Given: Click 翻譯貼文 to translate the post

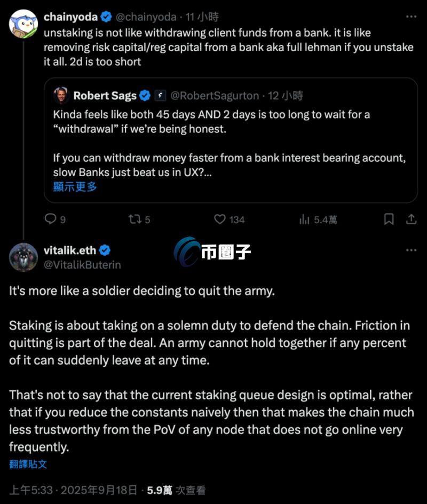Looking at the screenshot, I should [x=28, y=464].
